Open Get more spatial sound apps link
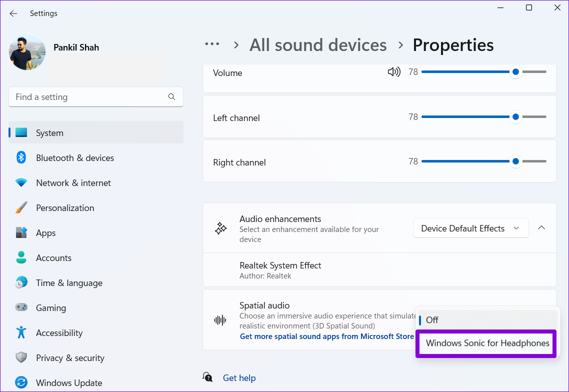The width and height of the screenshot is (569, 392). coord(326,336)
